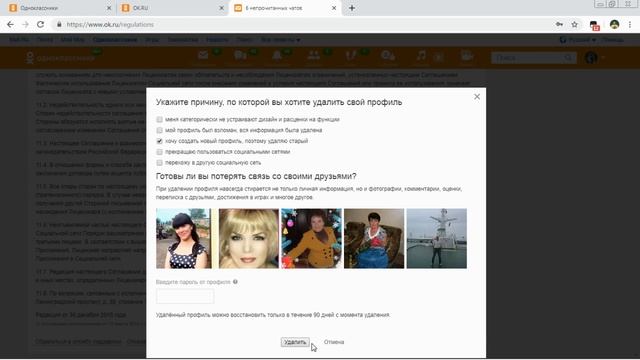
Task: Select friend photo near the ship
Action: pos(437,238)
